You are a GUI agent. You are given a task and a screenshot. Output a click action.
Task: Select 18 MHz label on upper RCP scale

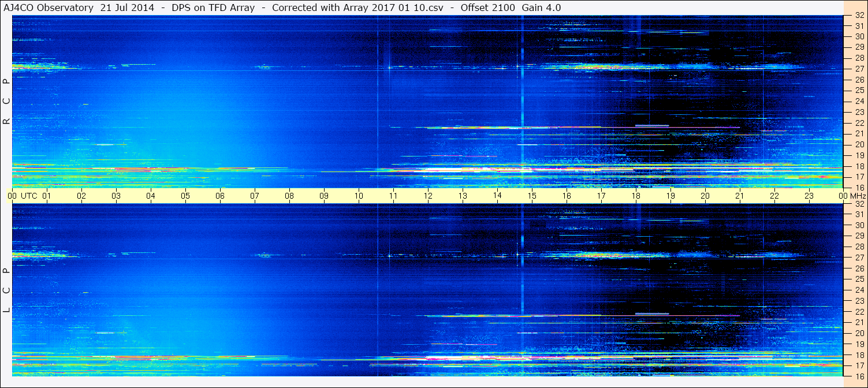pos(859,166)
